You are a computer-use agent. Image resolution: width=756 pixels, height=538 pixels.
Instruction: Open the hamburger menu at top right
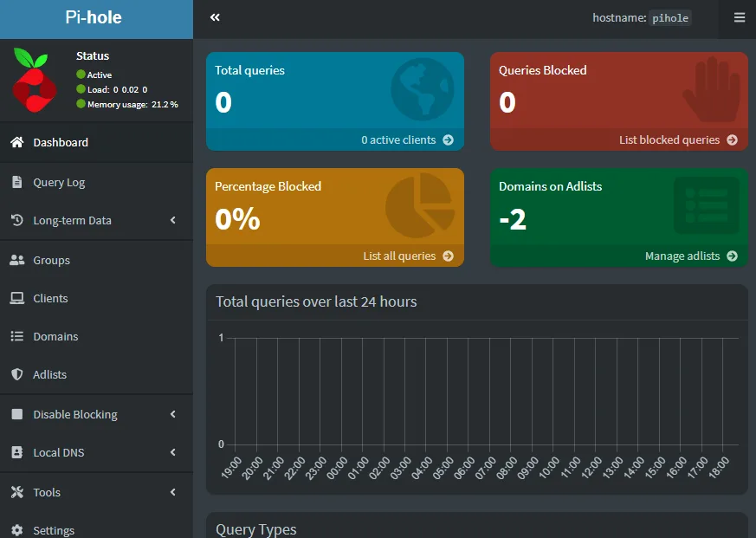tap(740, 18)
